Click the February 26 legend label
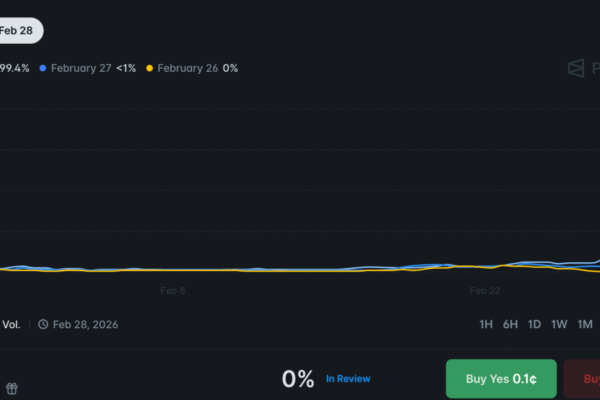Image resolution: width=600 pixels, height=400 pixels. click(x=187, y=68)
